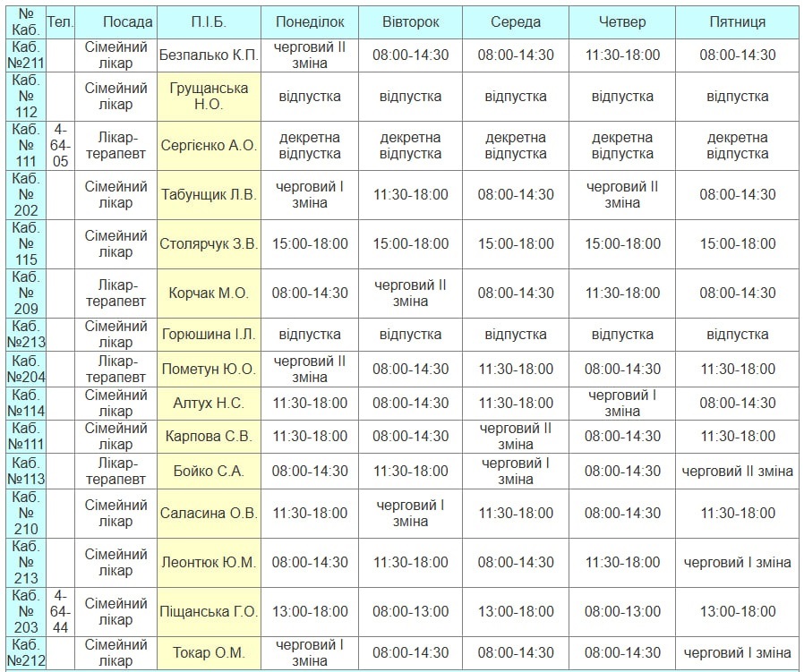The height and width of the screenshot is (672, 804).
Task: Select the Вівторок column header
Action: point(410,21)
